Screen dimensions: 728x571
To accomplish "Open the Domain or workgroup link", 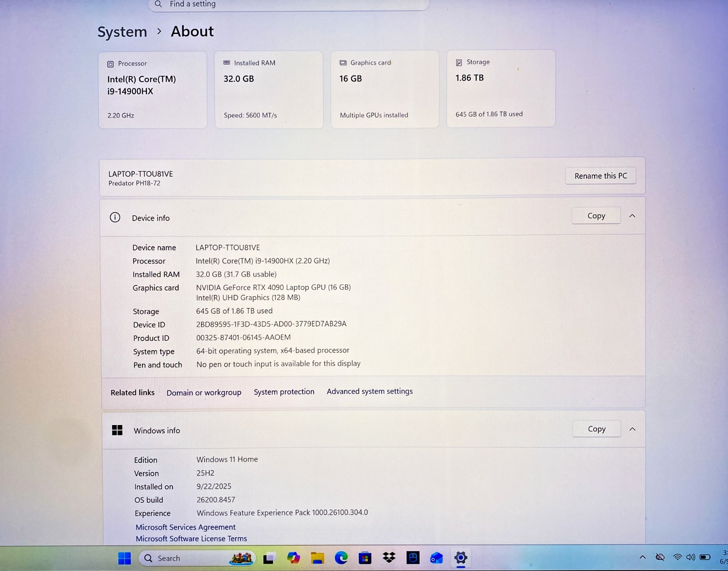I will (204, 392).
